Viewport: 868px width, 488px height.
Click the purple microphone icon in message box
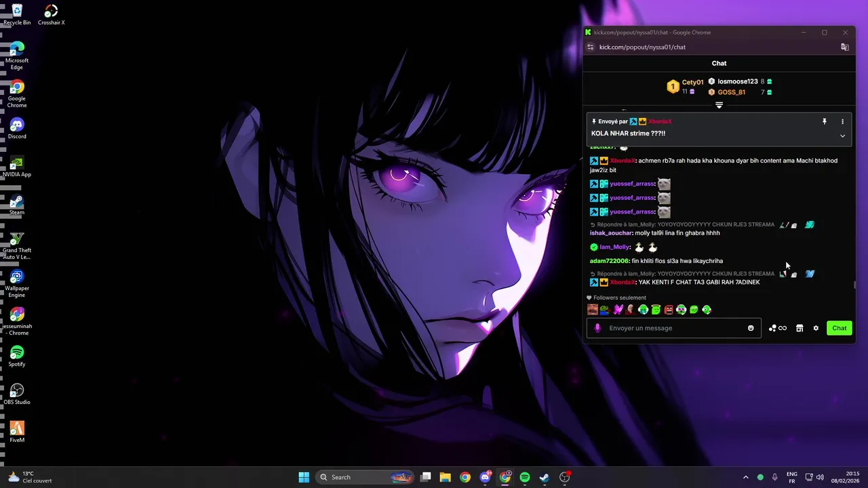(x=597, y=328)
